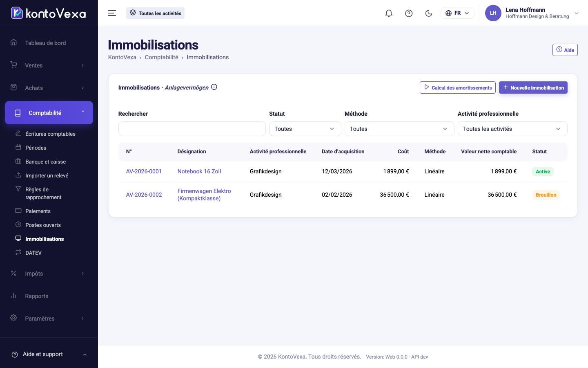Click the Aide button
The height and width of the screenshot is (368, 588).
[565, 50]
